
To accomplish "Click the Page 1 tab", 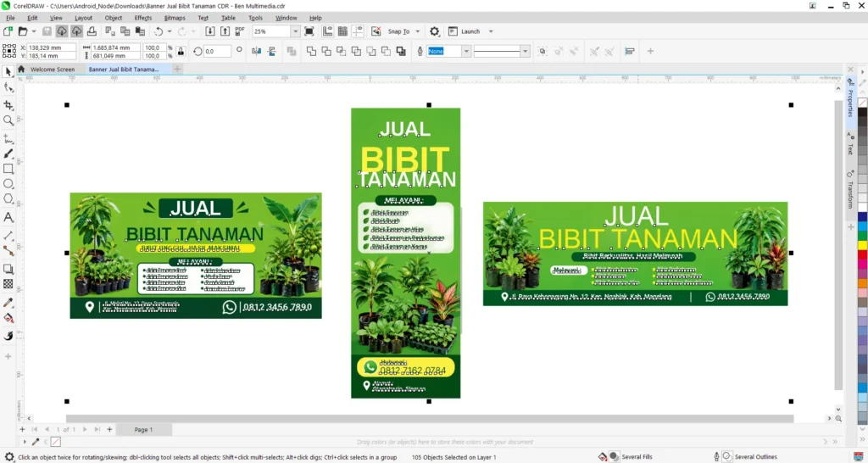I will pos(143,430).
